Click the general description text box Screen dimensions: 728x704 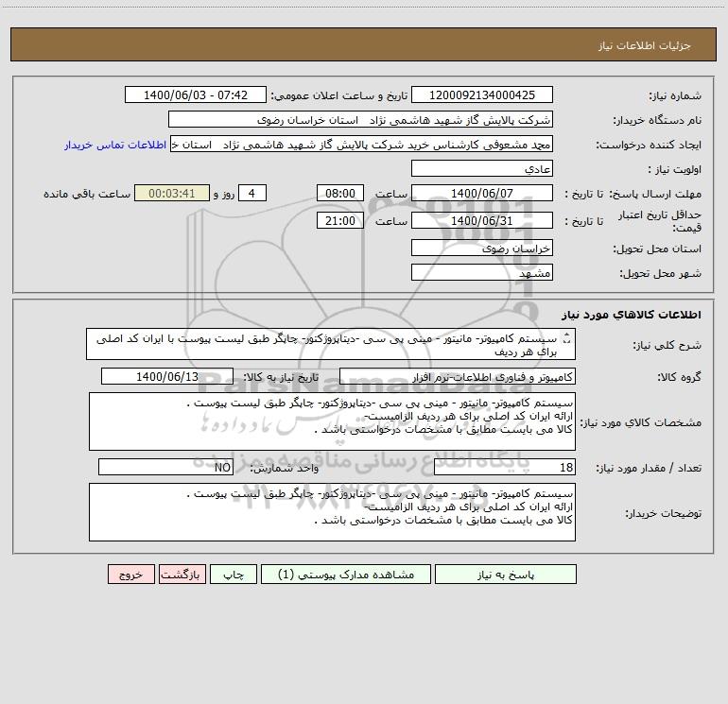click(331, 344)
